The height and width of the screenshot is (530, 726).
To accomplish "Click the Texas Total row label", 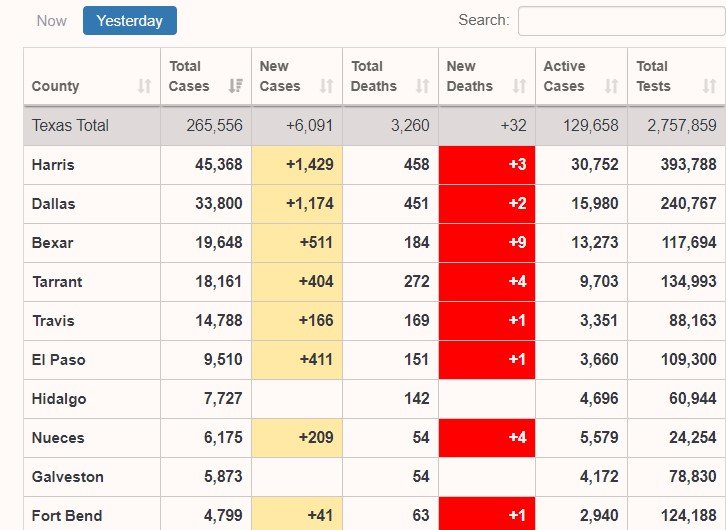I will [x=70, y=126].
